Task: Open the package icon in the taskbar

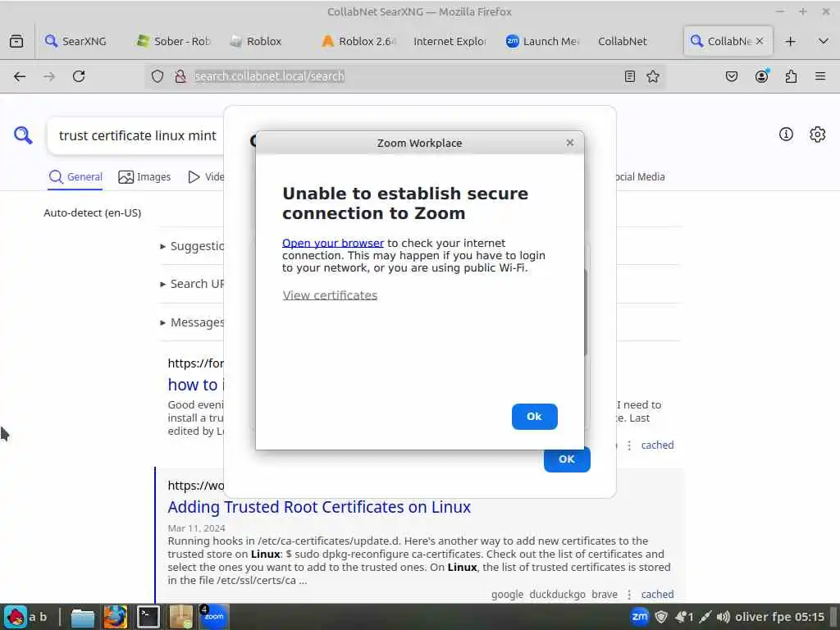Action: 180,617
